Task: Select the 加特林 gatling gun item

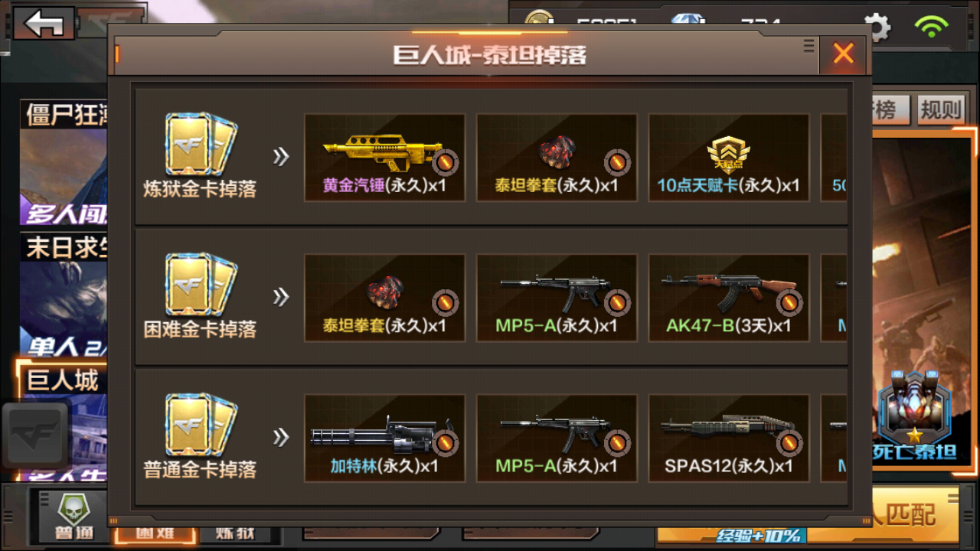Action: tap(384, 438)
